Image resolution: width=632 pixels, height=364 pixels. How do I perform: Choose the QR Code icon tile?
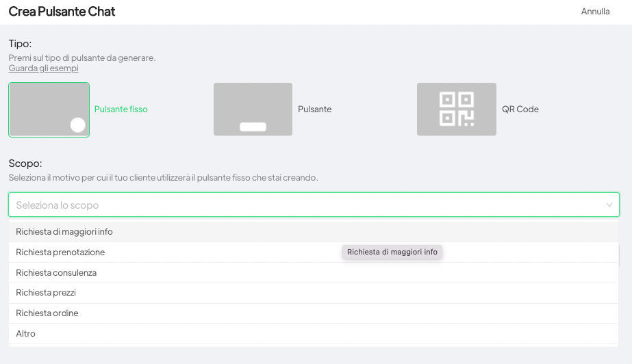pos(456,109)
